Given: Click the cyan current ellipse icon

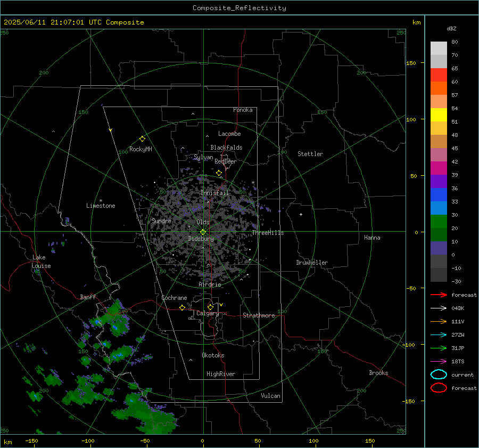Looking at the screenshot, I should tap(439, 374).
